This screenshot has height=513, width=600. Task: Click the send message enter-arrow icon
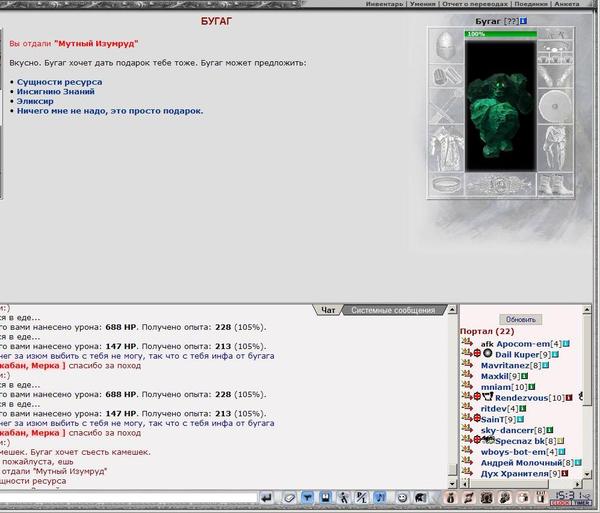(x=267, y=497)
